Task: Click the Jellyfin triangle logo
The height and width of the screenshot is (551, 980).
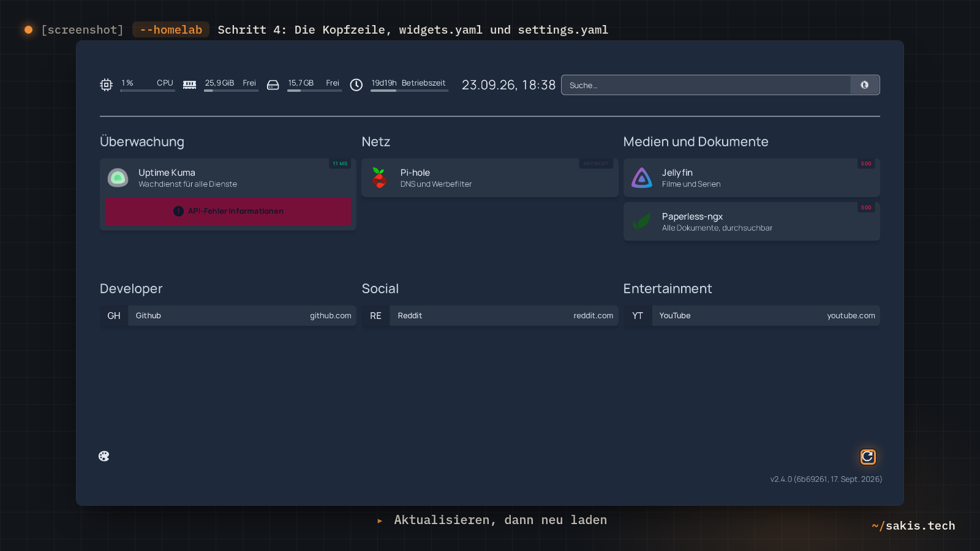Action: [x=642, y=178]
